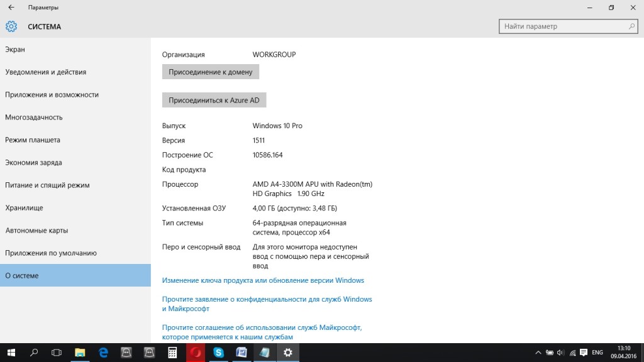Open Action Center notifications icon
The width and height of the screenshot is (644, 362).
coord(584,353)
